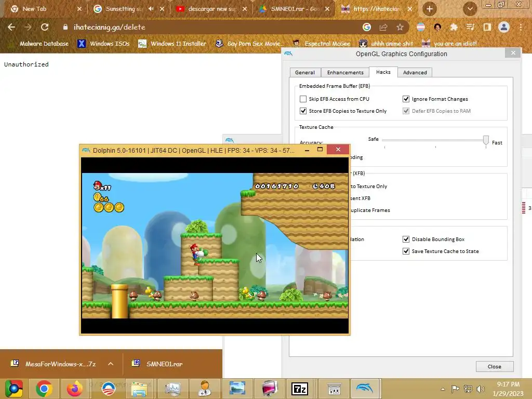Select the Hacks tab
The width and height of the screenshot is (532, 399).
pos(383,72)
